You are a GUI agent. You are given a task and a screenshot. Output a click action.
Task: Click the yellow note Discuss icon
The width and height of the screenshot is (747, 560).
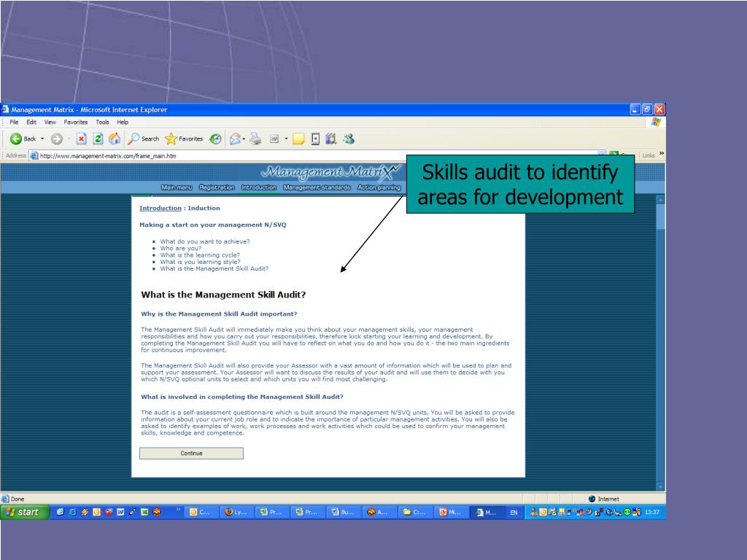tap(298, 139)
